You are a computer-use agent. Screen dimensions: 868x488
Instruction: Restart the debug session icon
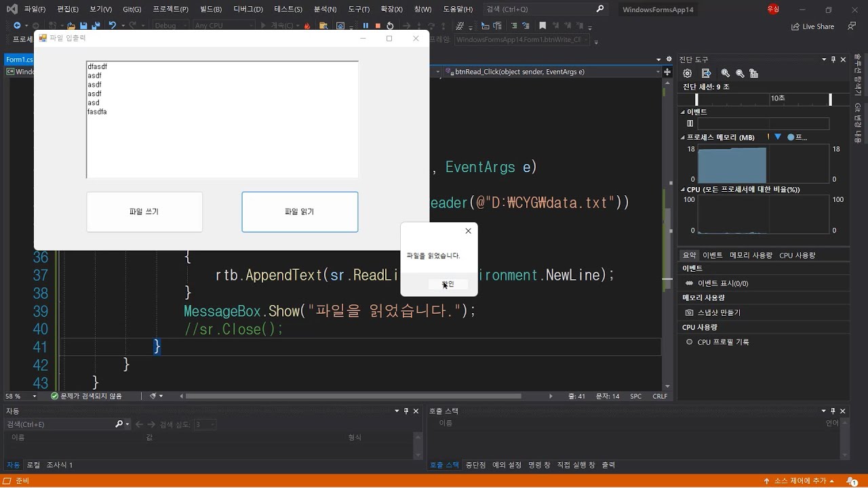coord(390,26)
